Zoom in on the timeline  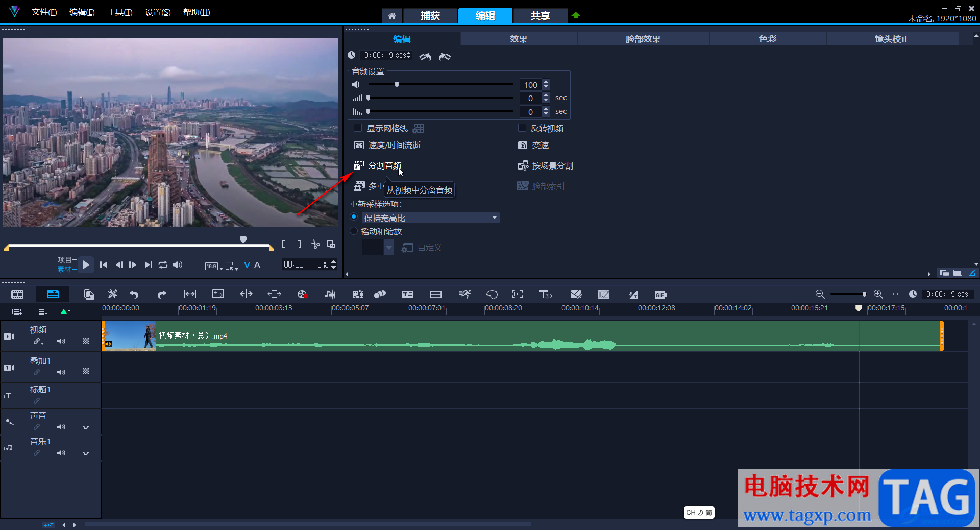[878, 294]
